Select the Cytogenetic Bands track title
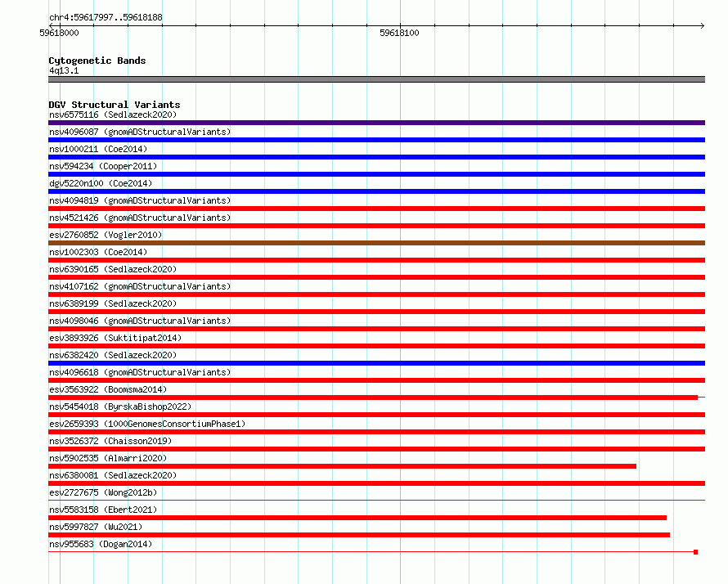728x584 pixels. click(97, 61)
